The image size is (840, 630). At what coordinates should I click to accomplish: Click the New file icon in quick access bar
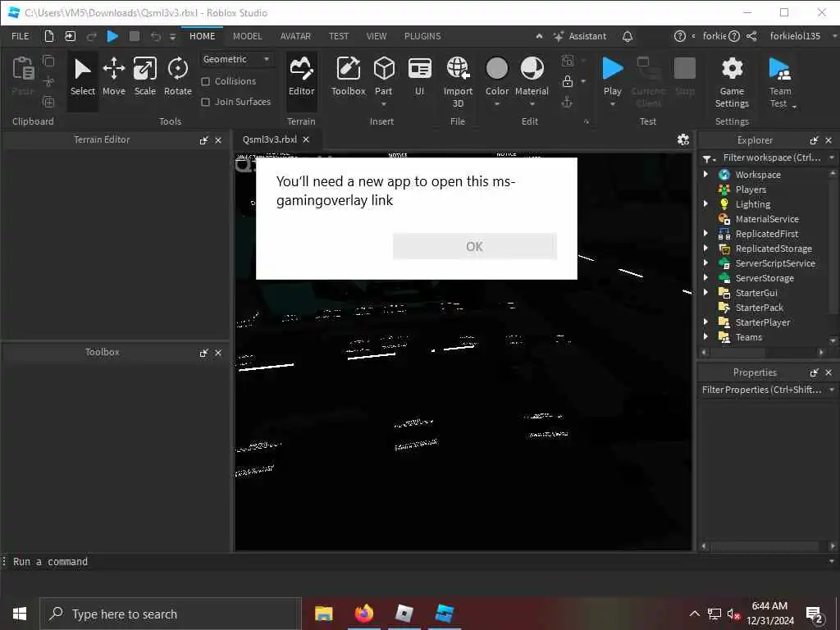(x=48, y=36)
